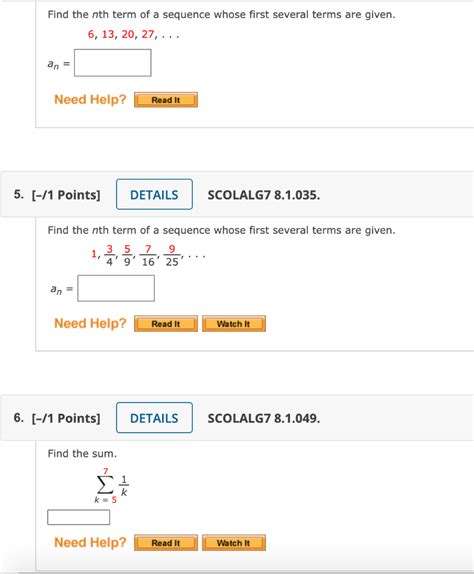
Task: Open Watch It video for question 6
Action: pyautogui.click(x=234, y=543)
